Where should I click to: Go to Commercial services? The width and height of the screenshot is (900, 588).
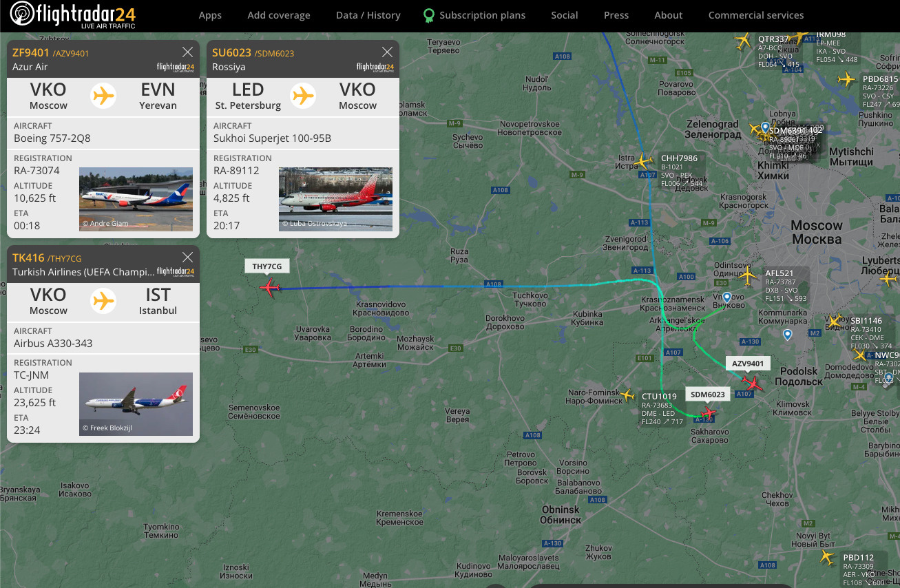(x=756, y=15)
